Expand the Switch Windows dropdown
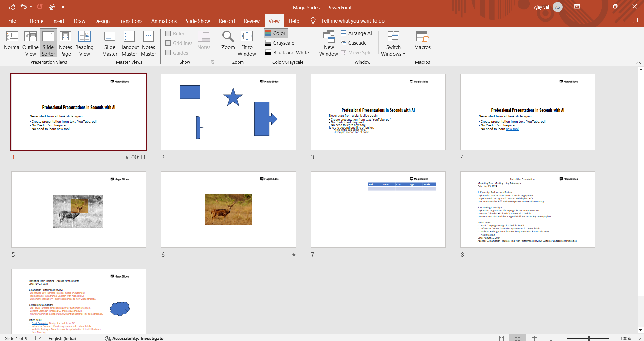This screenshot has height=341, width=644. (x=393, y=50)
